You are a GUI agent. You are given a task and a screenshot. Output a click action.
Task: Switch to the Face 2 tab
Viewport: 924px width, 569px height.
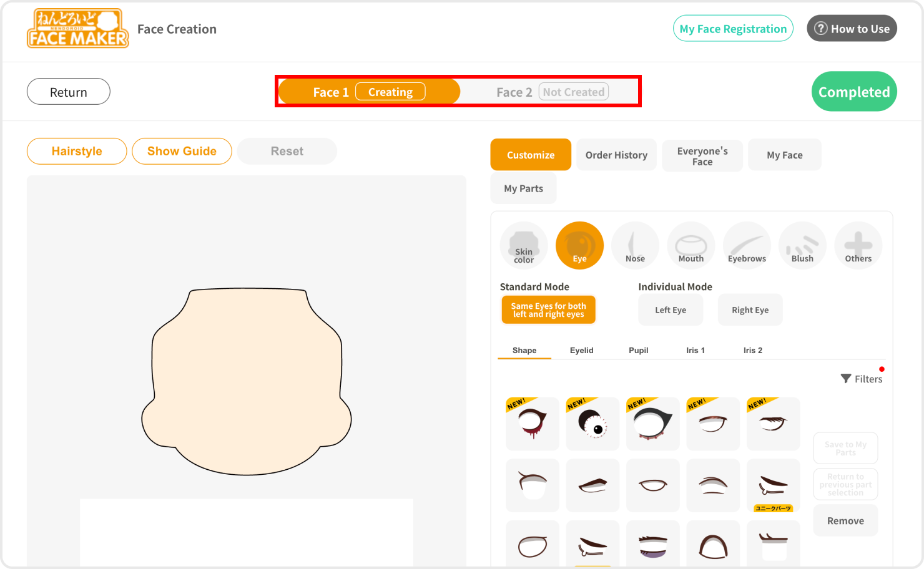(551, 92)
